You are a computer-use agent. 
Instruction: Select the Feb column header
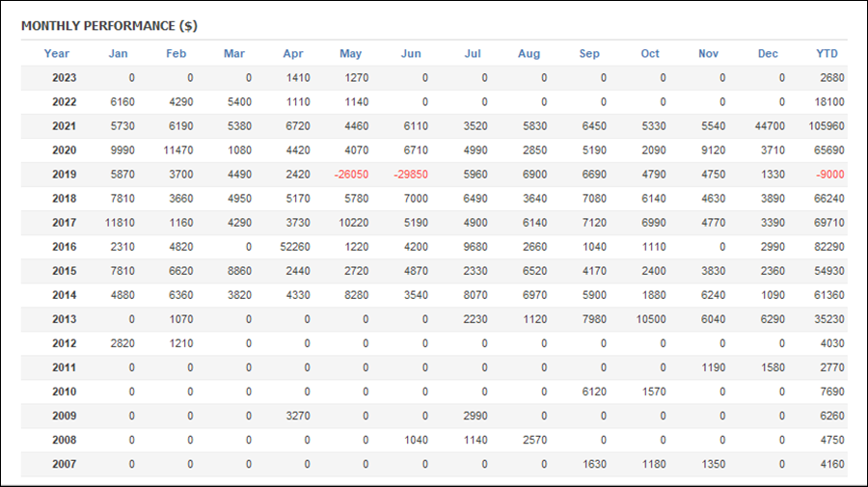(x=176, y=54)
